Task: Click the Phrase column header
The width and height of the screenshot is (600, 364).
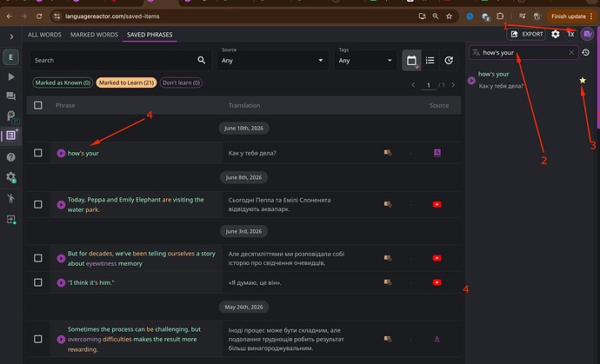Action: coord(65,105)
